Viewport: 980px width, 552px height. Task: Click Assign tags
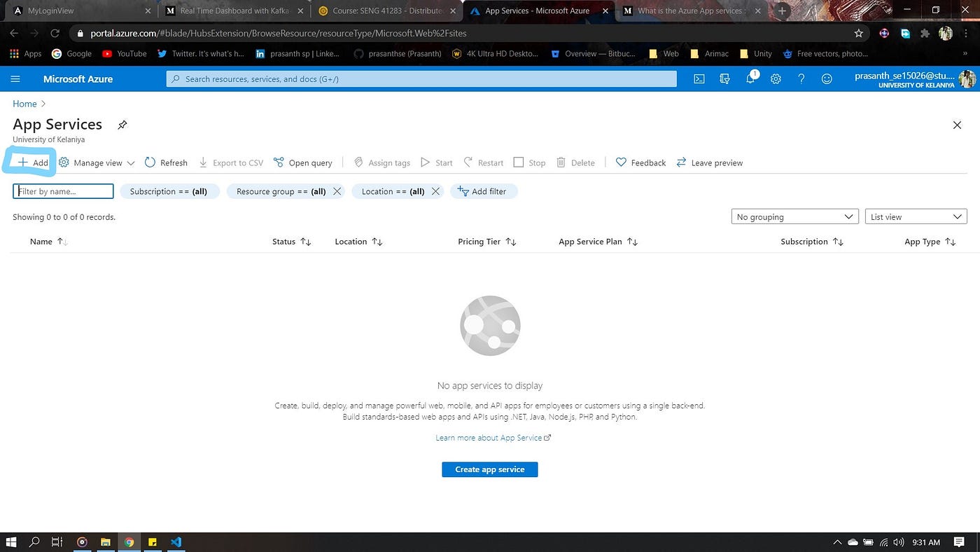pyautogui.click(x=381, y=163)
